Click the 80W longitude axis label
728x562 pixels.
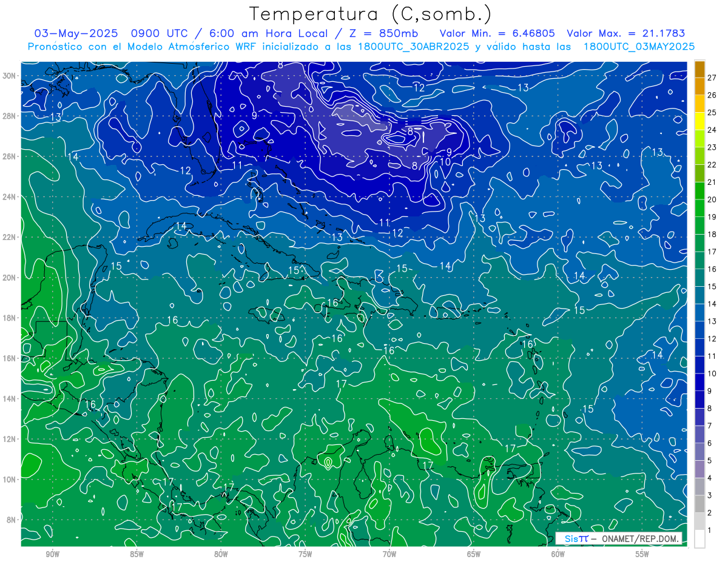221,554
